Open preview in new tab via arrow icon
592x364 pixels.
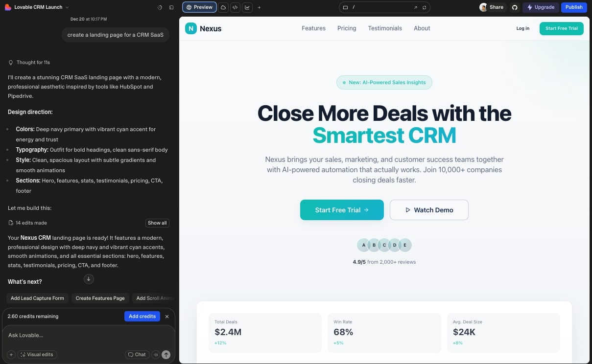coord(416,7)
